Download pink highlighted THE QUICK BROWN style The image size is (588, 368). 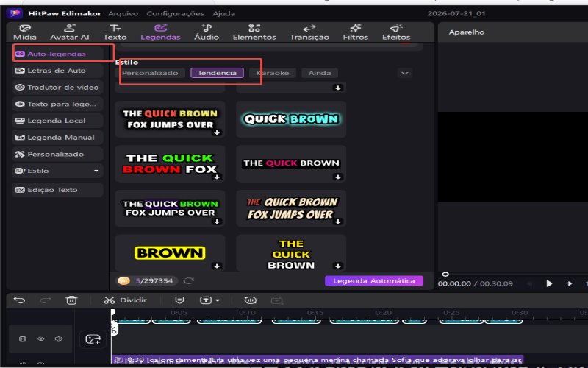coord(338,177)
